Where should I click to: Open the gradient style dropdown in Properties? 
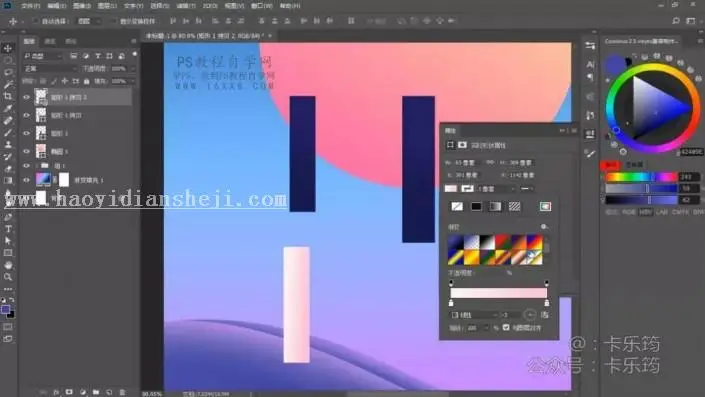click(474, 315)
